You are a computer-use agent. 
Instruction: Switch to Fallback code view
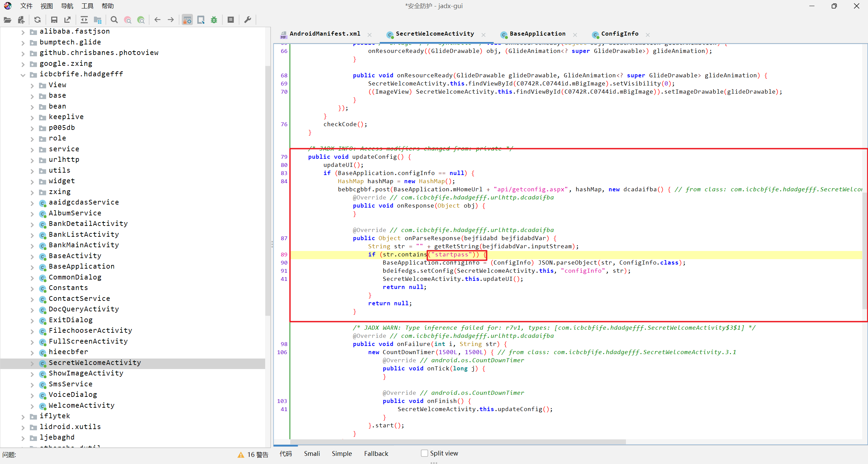click(376, 453)
